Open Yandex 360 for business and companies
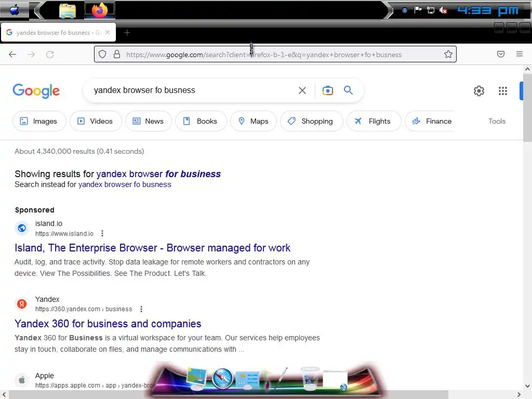532x399 pixels. 108,324
